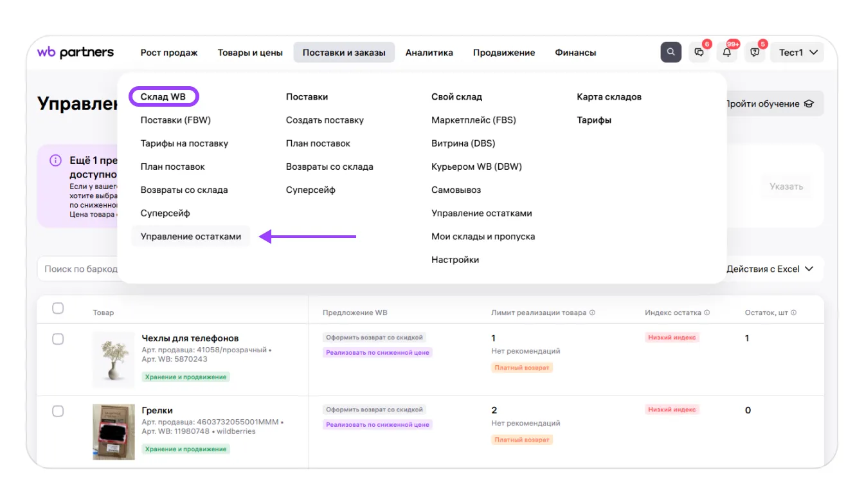This screenshot has width=864, height=504.
Task: Choose Маркетплейс (FBS) menu entry
Action: pyautogui.click(x=473, y=120)
